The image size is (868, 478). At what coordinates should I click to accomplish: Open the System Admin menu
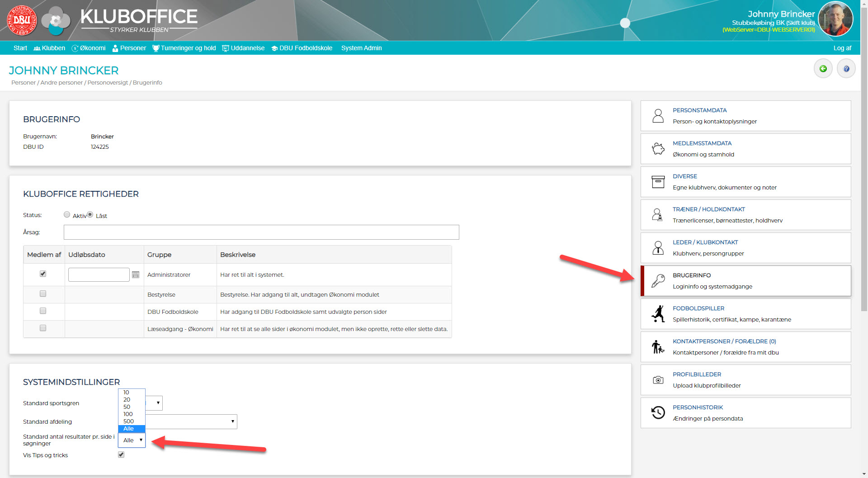tap(361, 48)
